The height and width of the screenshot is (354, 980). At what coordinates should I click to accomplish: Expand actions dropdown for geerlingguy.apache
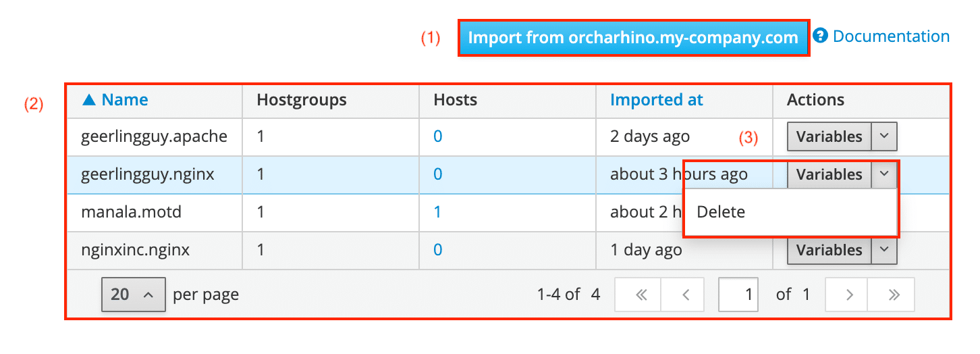click(884, 136)
